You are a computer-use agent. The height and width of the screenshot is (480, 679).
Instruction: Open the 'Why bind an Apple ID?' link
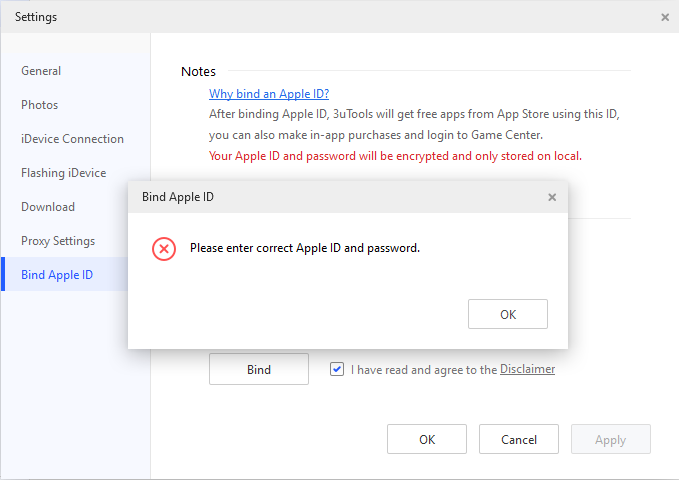[x=269, y=94]
